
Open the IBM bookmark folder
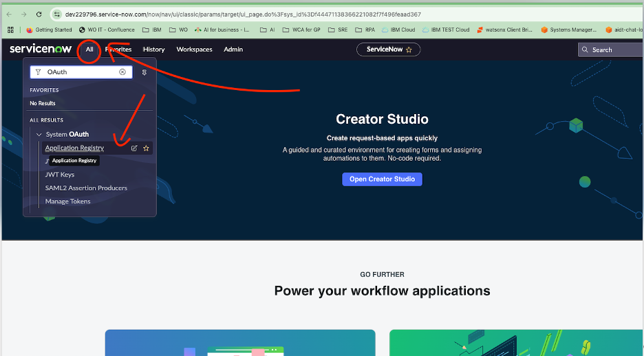151,30
